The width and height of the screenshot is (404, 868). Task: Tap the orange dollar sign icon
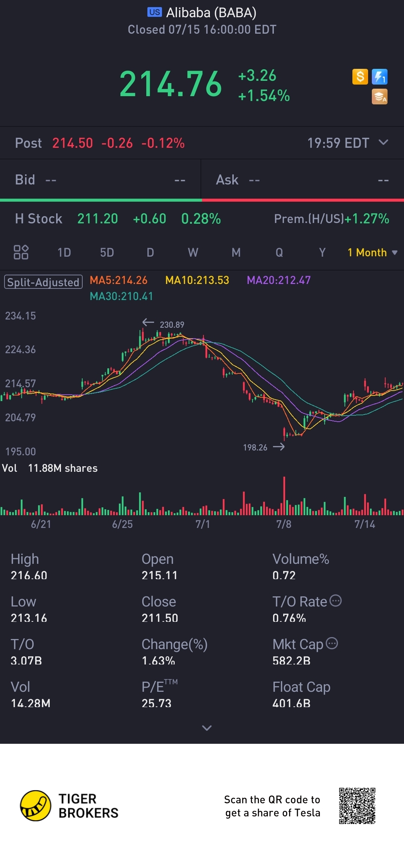pos(360,77)
